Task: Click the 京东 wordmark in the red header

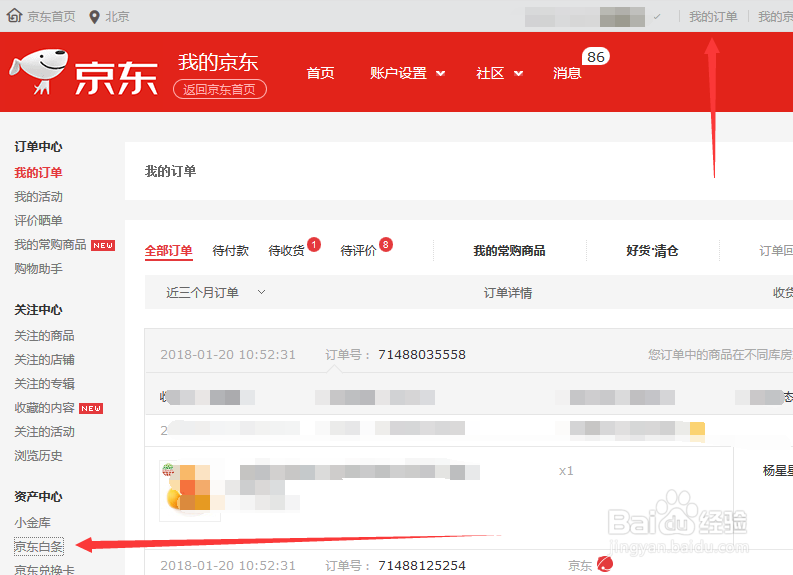Action: tap(116, 78)
